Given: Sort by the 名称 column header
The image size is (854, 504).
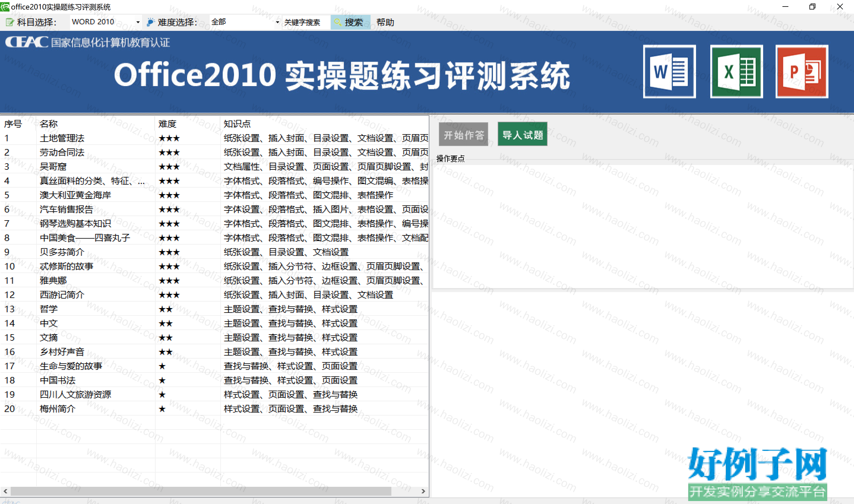Looking at the screenshot, I should click(95, 124).
